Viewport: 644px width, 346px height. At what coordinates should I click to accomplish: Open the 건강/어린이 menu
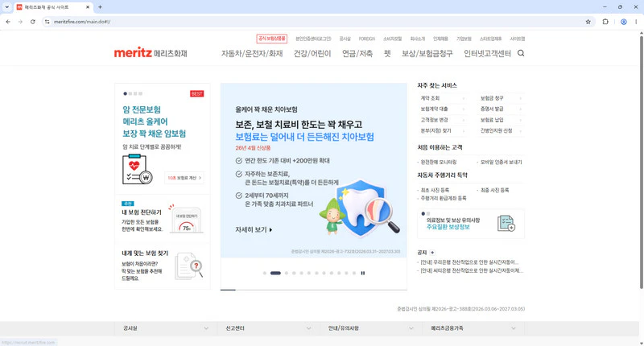[312, 53]
